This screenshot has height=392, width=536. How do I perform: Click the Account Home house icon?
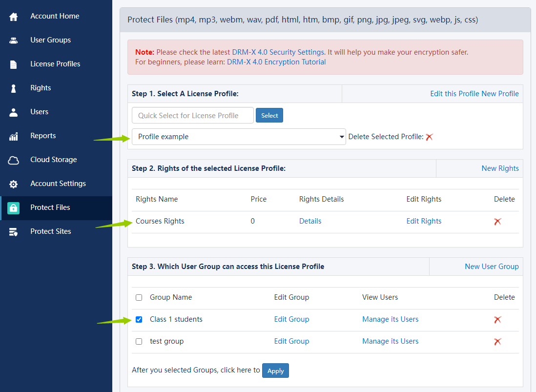[x=14, y=17]
